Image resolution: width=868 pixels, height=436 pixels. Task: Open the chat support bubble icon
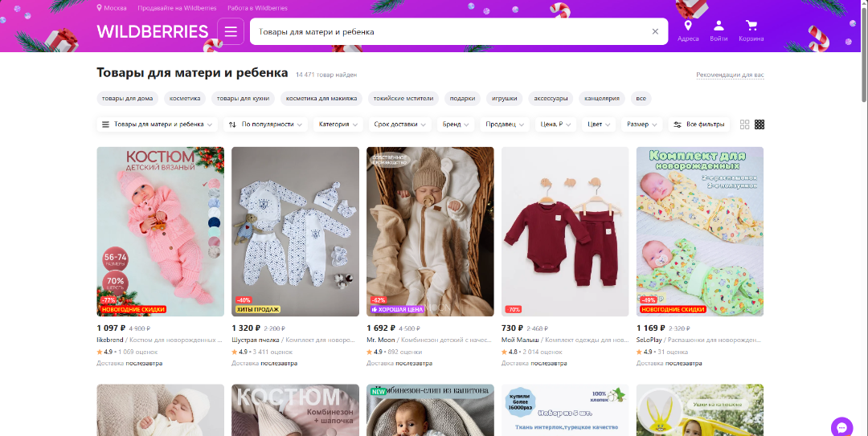(841, 426)
